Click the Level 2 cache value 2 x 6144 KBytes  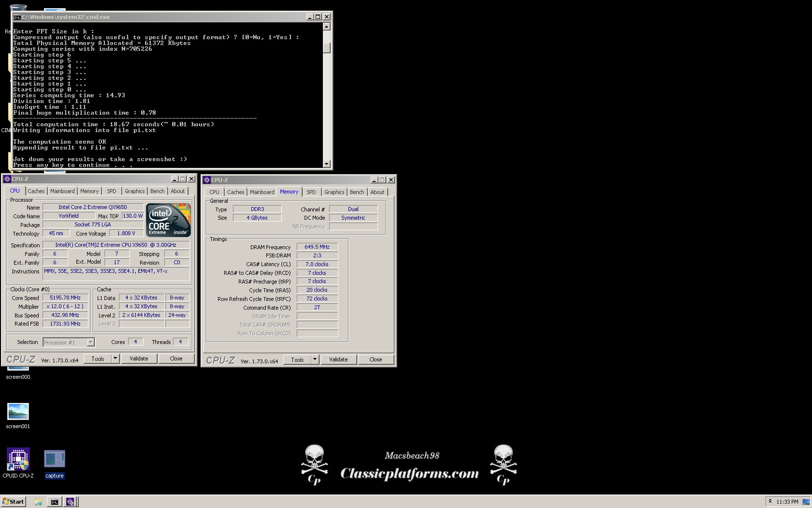(x=142, y=315)
